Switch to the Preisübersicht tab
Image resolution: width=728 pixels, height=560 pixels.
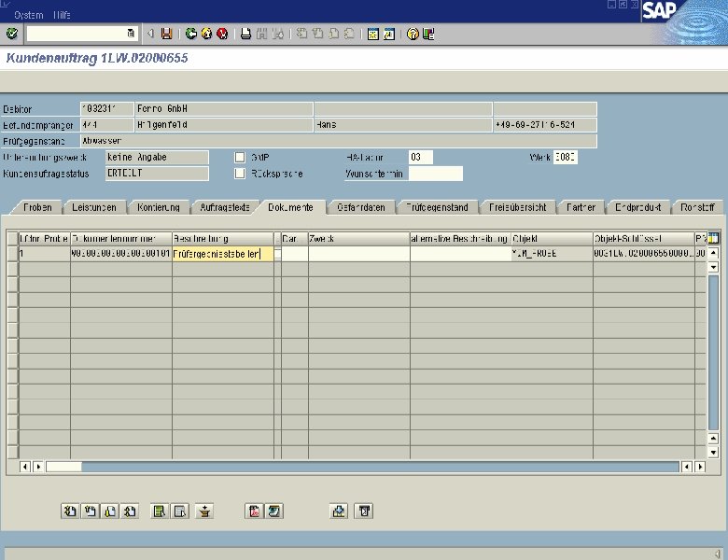coord(518,207)
